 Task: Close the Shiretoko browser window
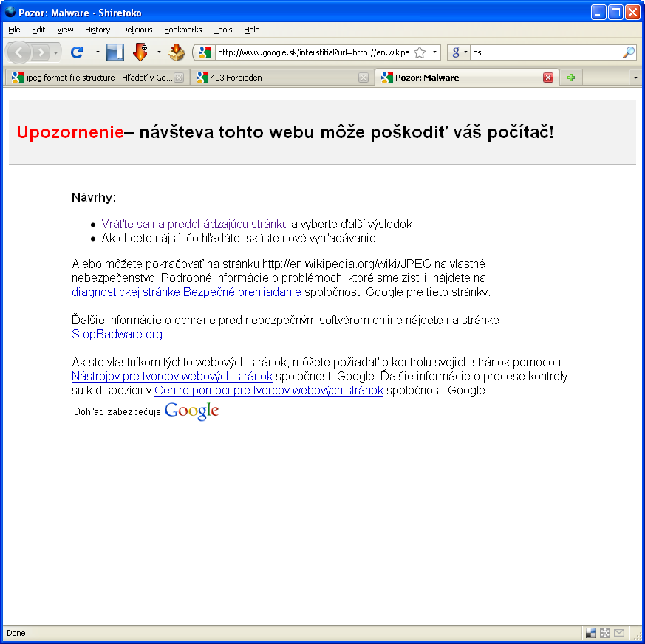tap(632, 12)
